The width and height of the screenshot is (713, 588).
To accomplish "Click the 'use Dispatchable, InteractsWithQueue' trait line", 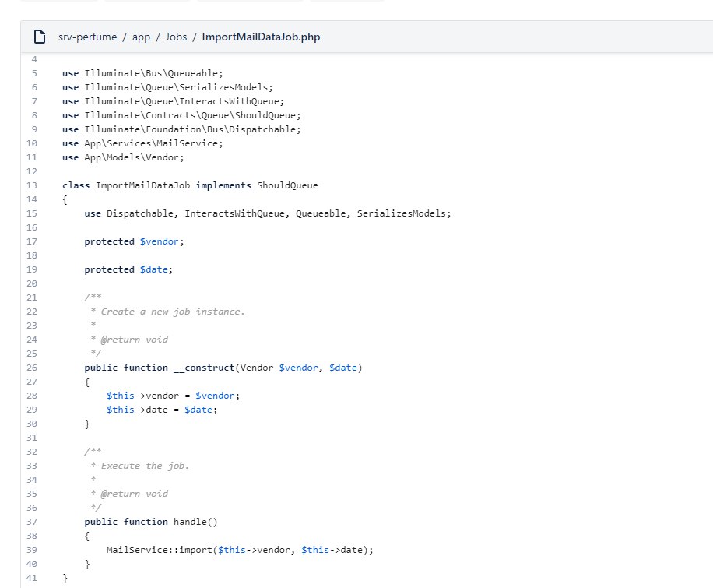I will click(268, 213).
